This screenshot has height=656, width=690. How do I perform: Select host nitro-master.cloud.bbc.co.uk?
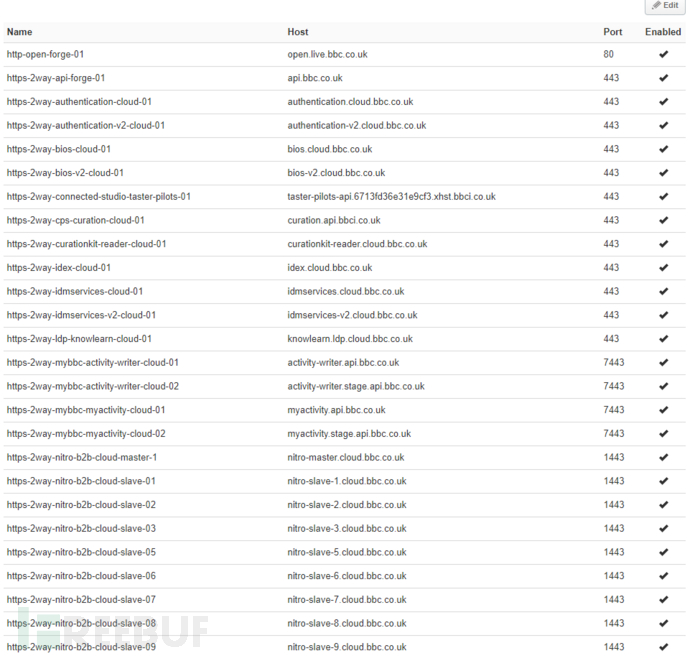(346, 458)
